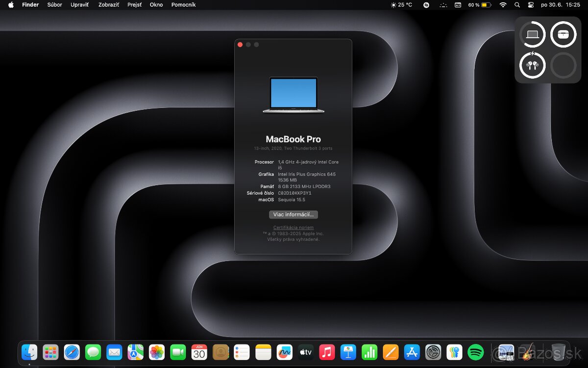Close the MacBook Pro info window

[x=240, y=45]
